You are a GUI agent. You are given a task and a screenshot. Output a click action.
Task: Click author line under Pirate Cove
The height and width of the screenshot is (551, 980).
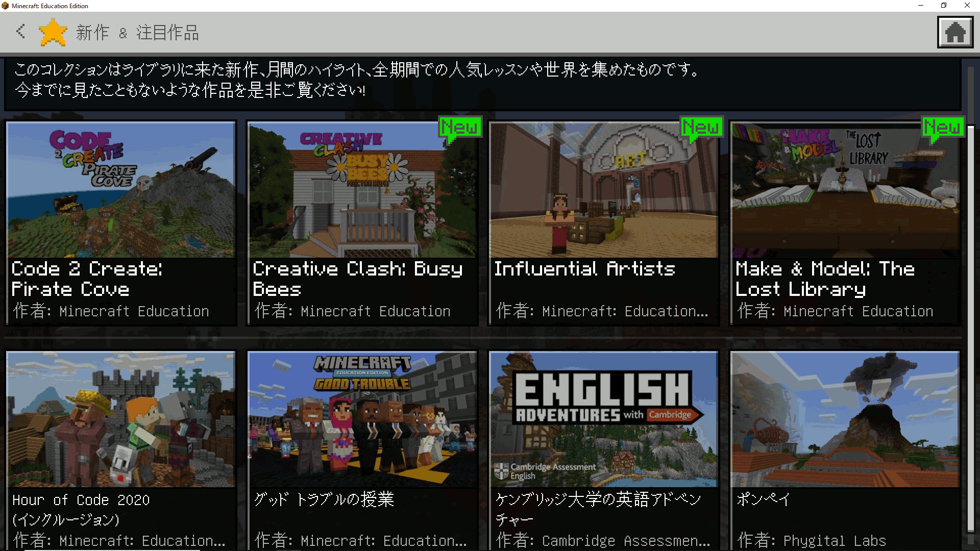(x=111, y=311)
